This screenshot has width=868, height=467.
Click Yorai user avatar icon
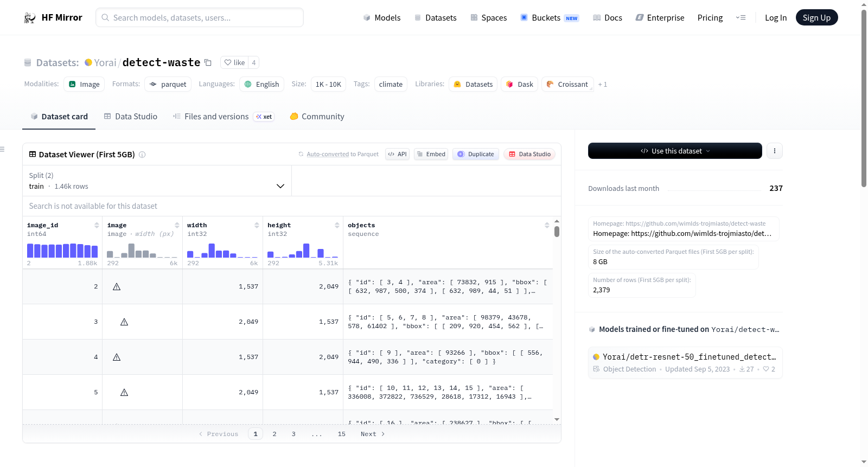[88, 62]
